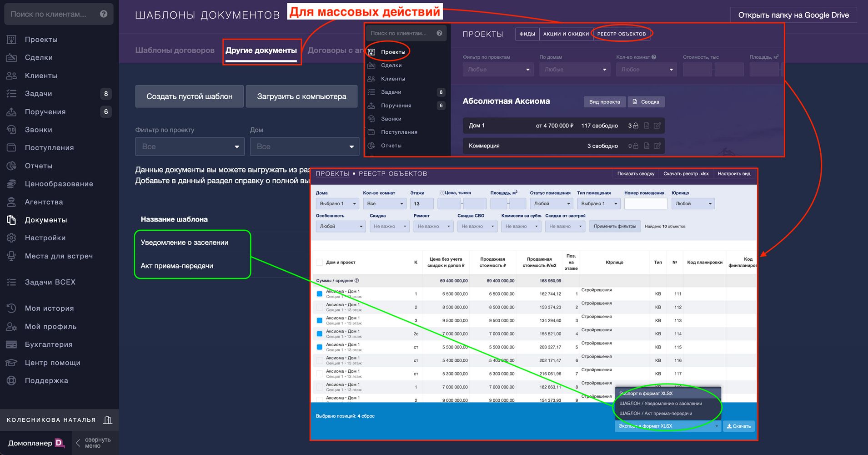Open the Мой профиль icon
This screenshot has width=868, height=455.
pos(11,327)
